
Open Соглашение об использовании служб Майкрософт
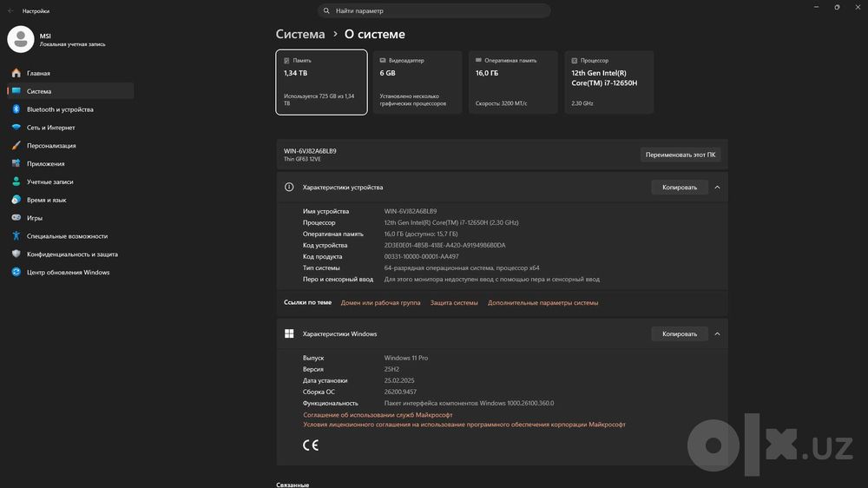coord(378,415)
